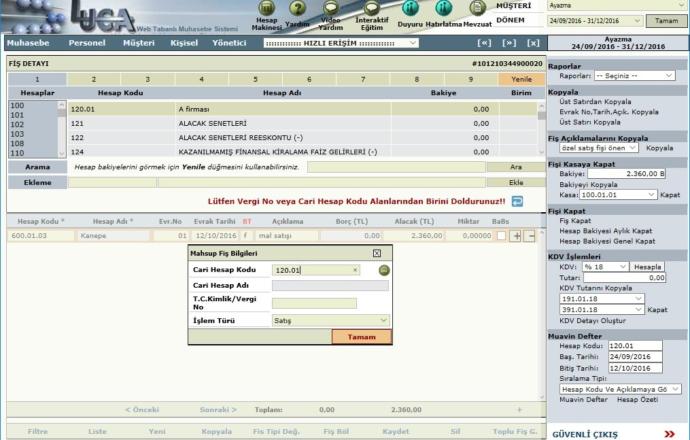Click the Arama search text field
Image resolution: width=690 pixels, height=440 pixels.
[x=396, y=167]
